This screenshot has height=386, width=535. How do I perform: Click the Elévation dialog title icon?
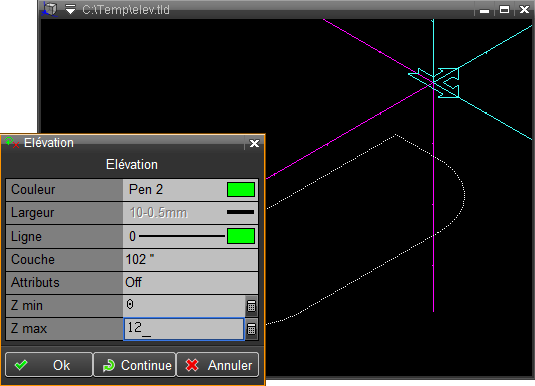pyautogui.click(x=12, y=142)
